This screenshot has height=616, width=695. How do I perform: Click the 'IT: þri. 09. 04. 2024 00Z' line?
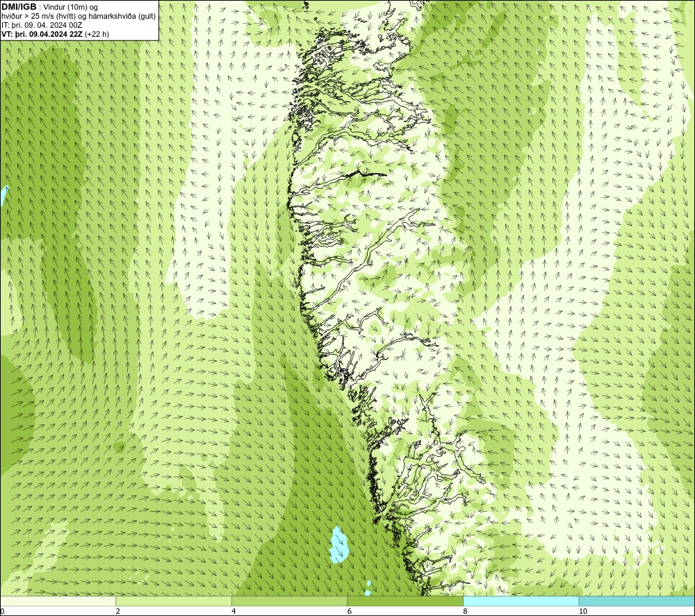(x=42, y=25)
